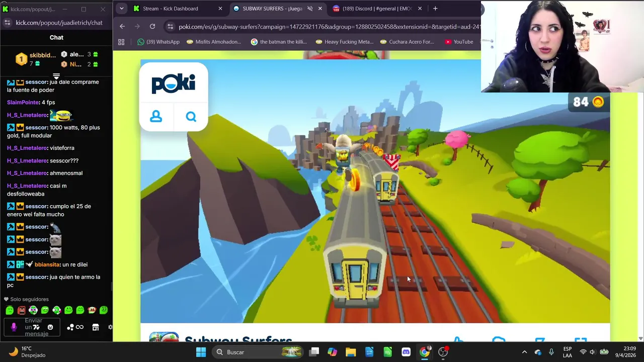Open Wi-Fi network tray icon
Image resolution: width=644 pixels, height=362 pixels.
pos(583,352)
